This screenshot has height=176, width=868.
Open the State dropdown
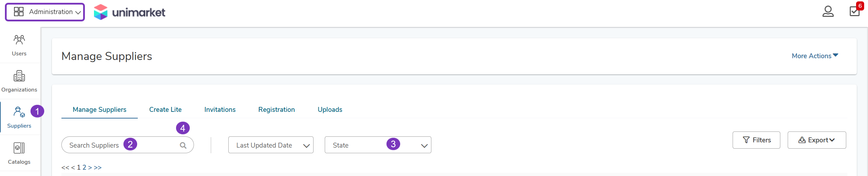pyautogui.click(x=378, y=145)
